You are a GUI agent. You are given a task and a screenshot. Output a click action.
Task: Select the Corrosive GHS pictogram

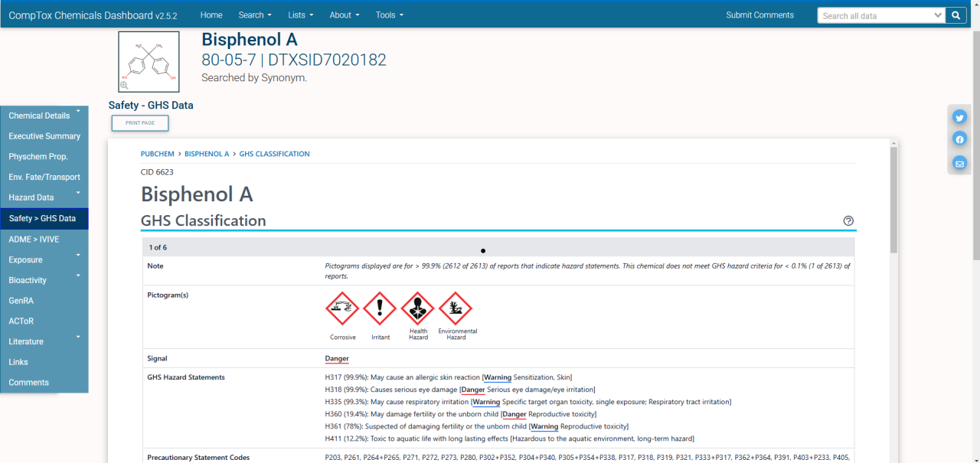point(342,309)
